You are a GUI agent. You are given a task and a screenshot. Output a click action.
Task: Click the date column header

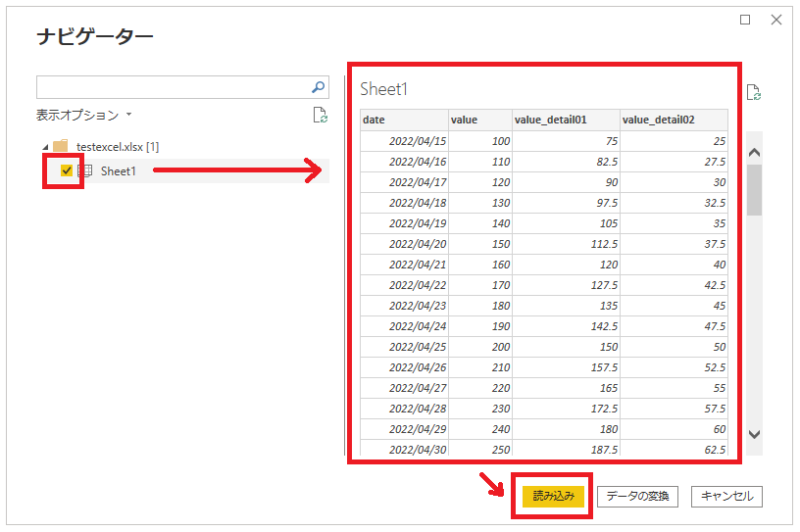(404, 120)
